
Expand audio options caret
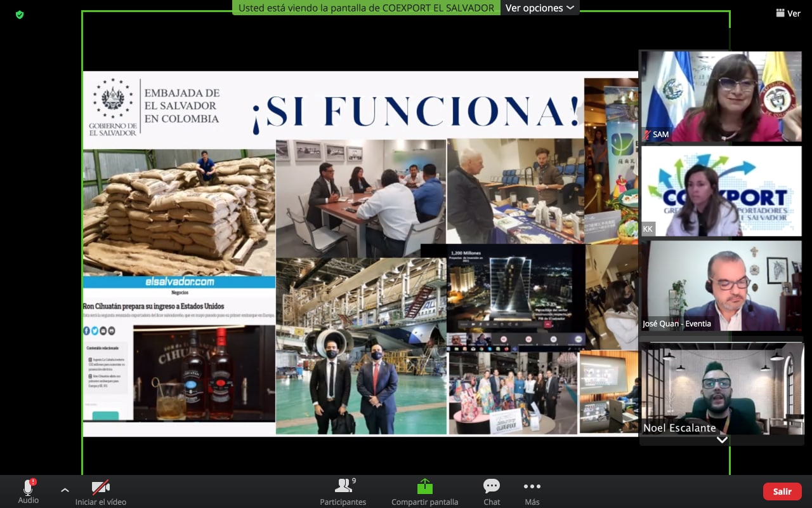point(65,490)
